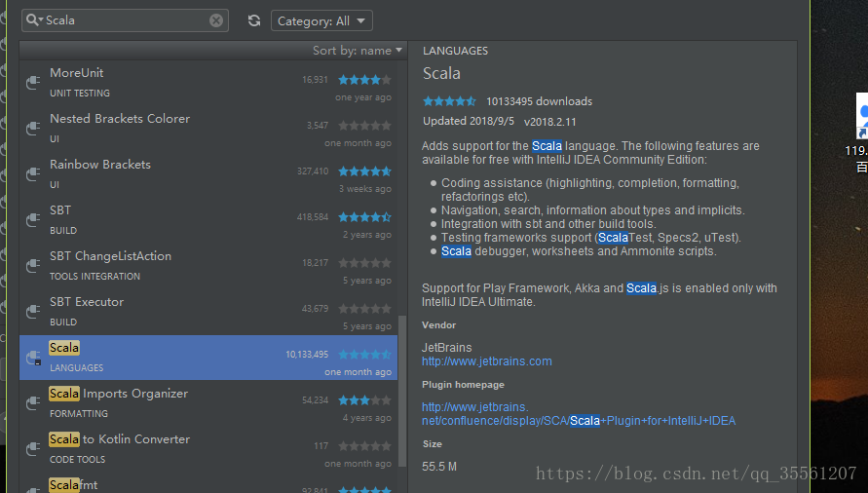
Task: Click the 10,133,495 download count
Action: pyautogui.click(x=307, y=355)
